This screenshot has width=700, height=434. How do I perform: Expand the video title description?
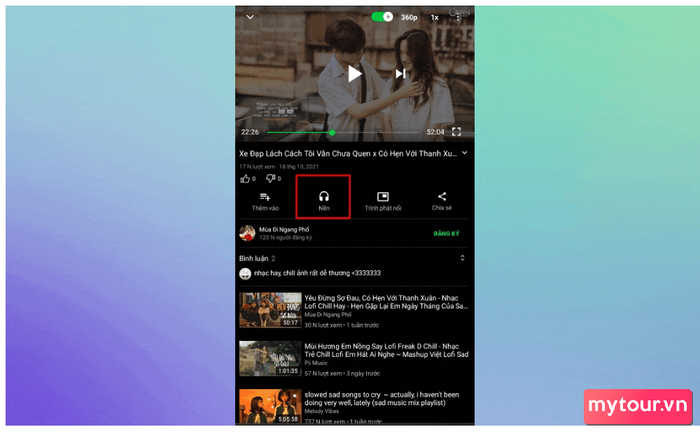click(x=465, y=153)
